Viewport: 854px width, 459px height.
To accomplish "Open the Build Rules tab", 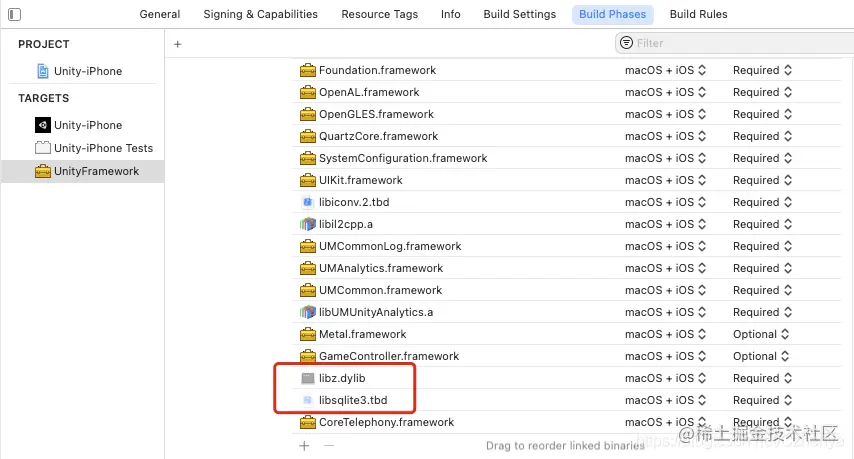I will pos(698,14).
